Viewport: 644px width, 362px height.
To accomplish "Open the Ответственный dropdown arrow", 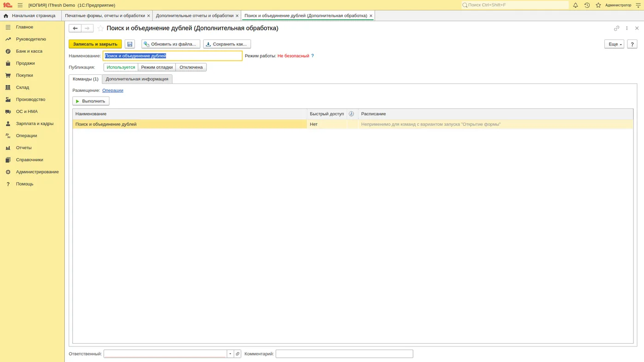I will pyautogui.click(x=230, y=354).
